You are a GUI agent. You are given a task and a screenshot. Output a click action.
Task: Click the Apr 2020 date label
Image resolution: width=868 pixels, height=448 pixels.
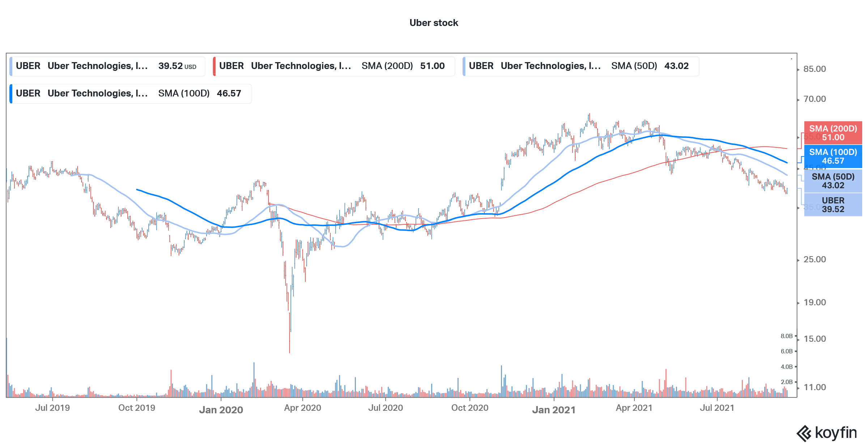pos(303,408)
